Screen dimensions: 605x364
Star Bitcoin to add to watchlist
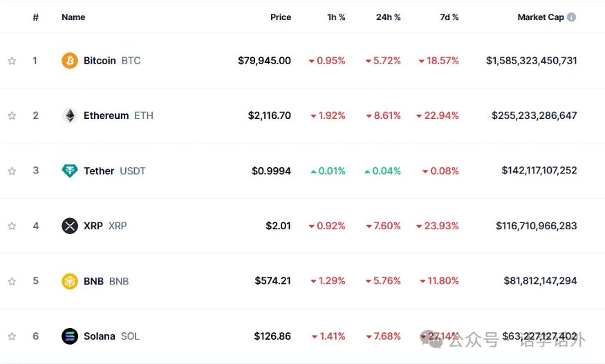[x=12, y=61]
